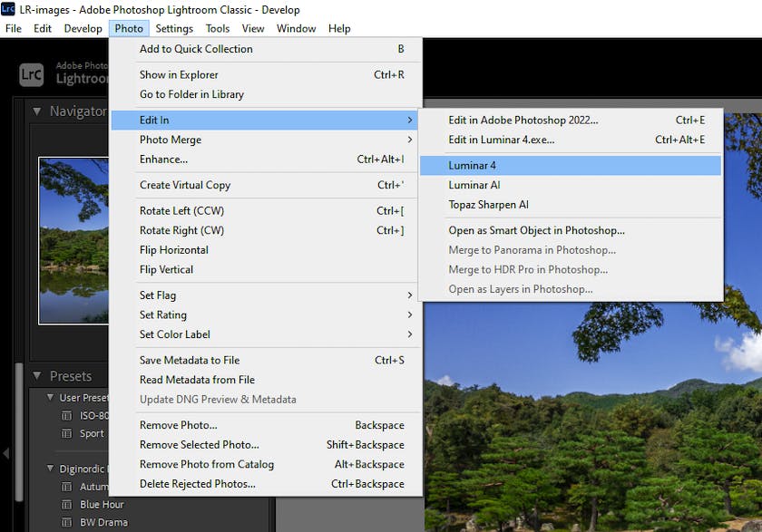Select Remove Photo... entry
The image size is (762, 532).
265,425
